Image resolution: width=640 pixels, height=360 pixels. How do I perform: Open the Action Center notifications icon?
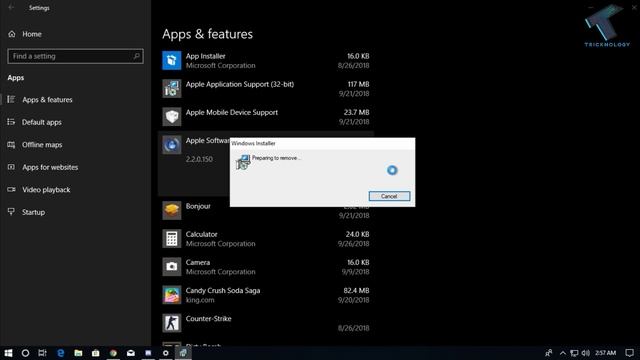629,353
